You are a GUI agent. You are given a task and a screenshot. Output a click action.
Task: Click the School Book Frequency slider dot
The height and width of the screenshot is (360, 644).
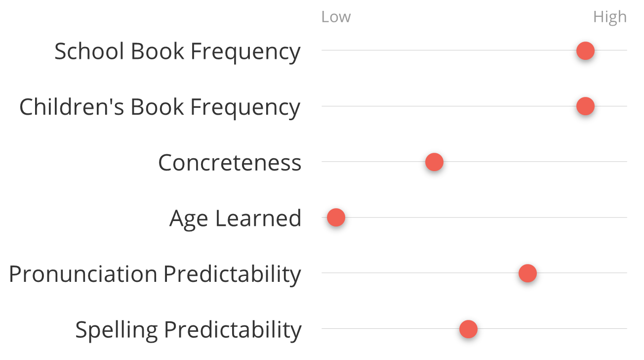click(585, 50)
